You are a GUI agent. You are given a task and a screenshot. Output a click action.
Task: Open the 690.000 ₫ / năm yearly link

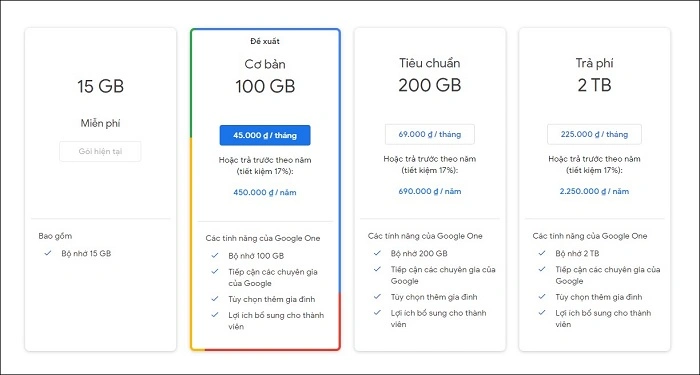430,192
